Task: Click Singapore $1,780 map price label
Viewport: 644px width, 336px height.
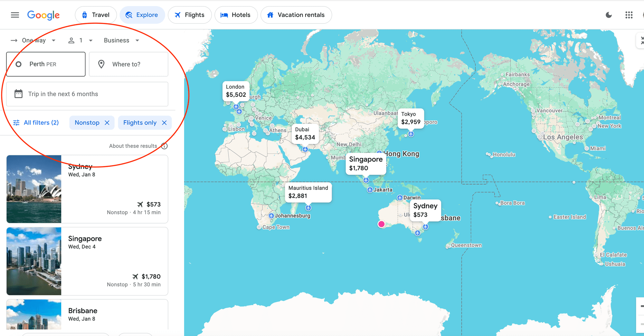Action: tap(366, 164)
